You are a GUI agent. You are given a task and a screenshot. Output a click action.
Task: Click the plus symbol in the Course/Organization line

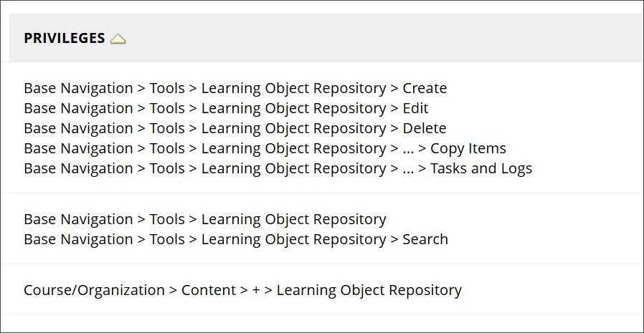256,291
